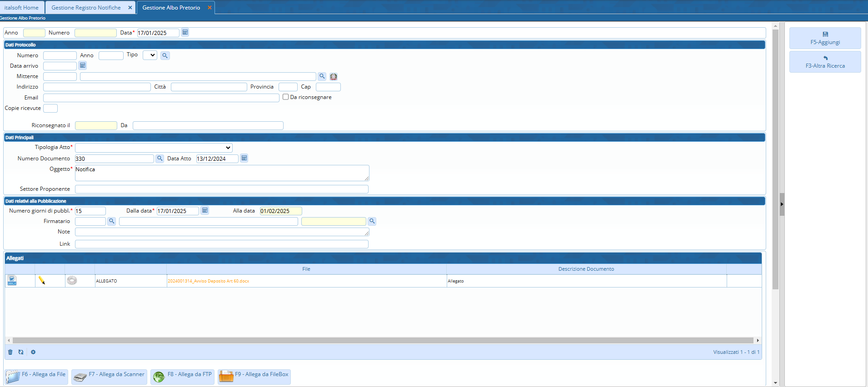868x387 pixels.
Task: Click the Copie ricevute field
Action: coord(50,108)
